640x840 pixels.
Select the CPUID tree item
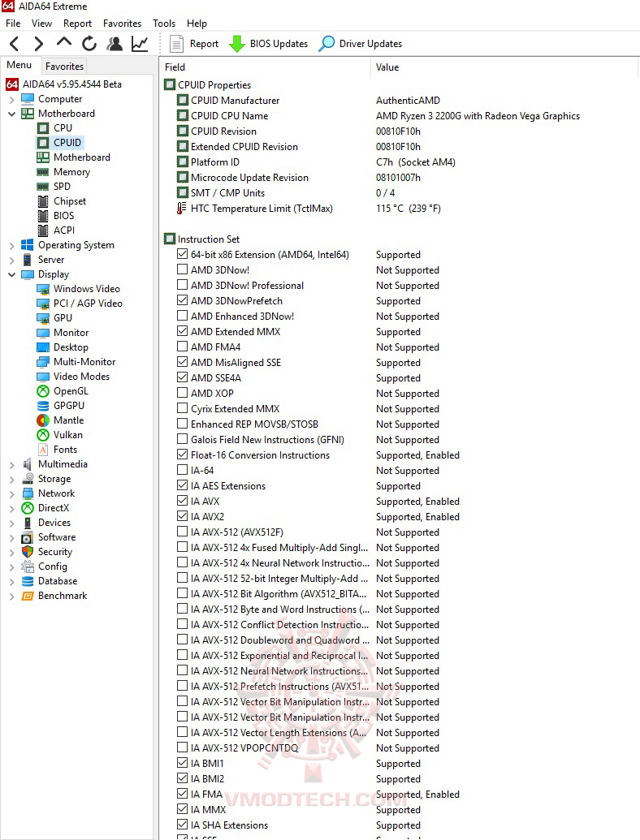pyautogui.click(x=67, y=143)
